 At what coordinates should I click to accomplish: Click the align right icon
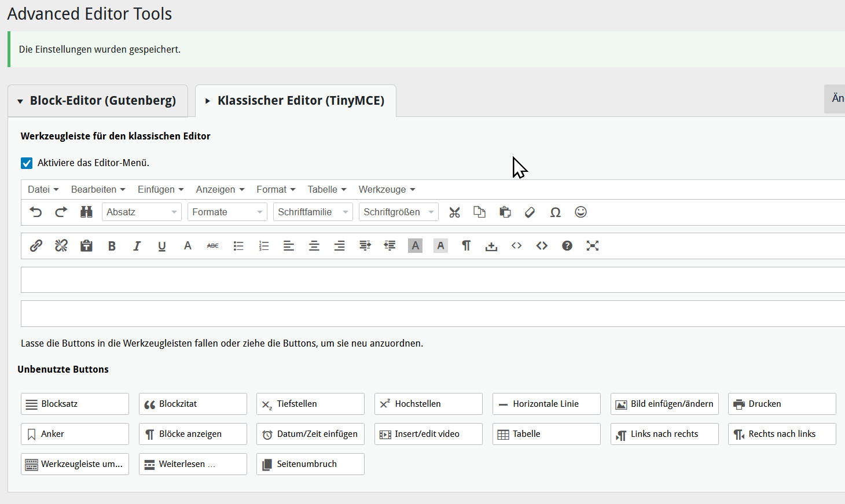click(339, 246)
